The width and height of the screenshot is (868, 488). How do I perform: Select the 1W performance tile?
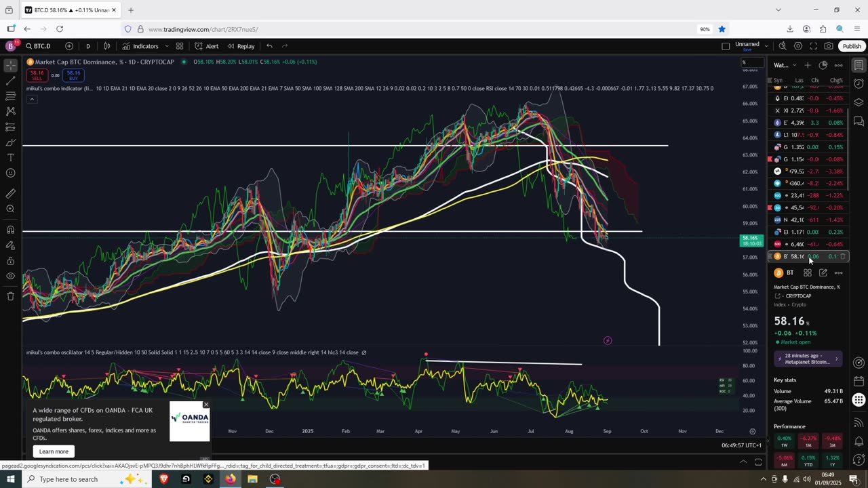(x=784, y=441)
